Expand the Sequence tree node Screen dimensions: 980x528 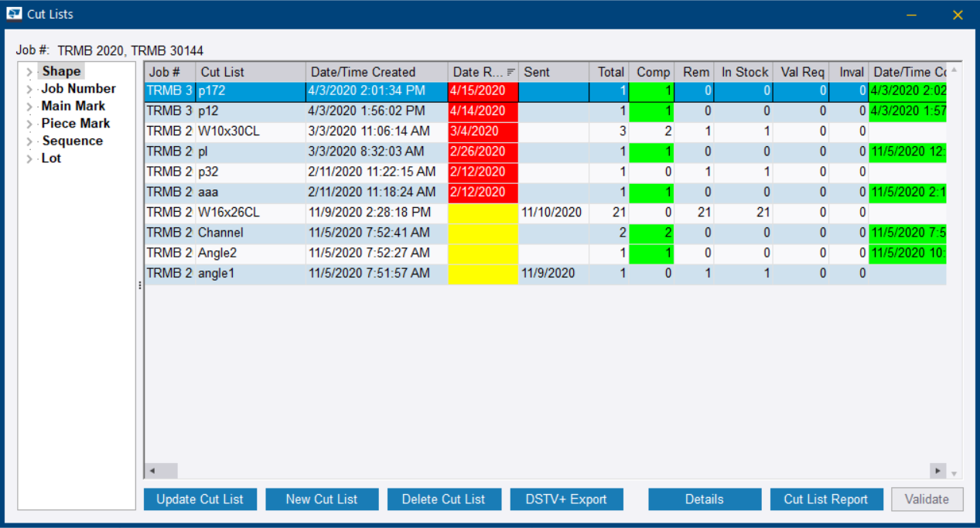tap(29, 141)
